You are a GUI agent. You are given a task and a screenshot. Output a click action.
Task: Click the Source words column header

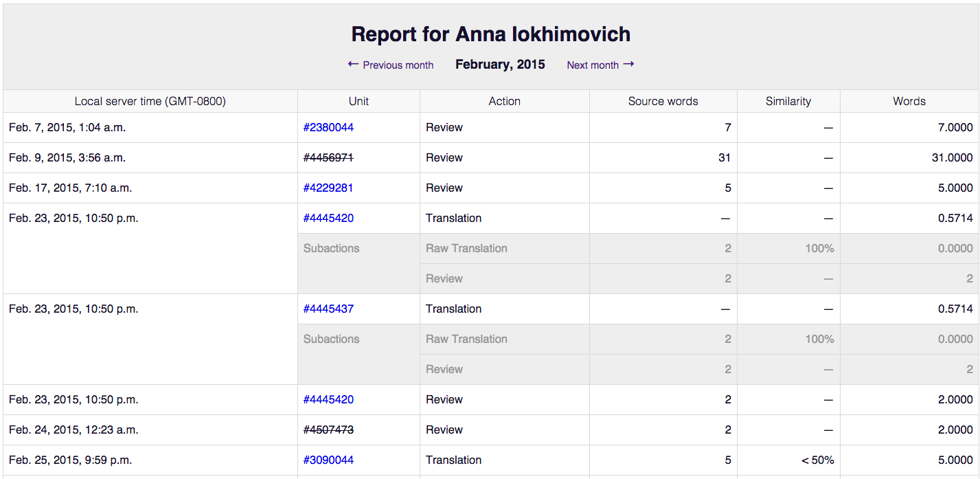coord(663,101)
